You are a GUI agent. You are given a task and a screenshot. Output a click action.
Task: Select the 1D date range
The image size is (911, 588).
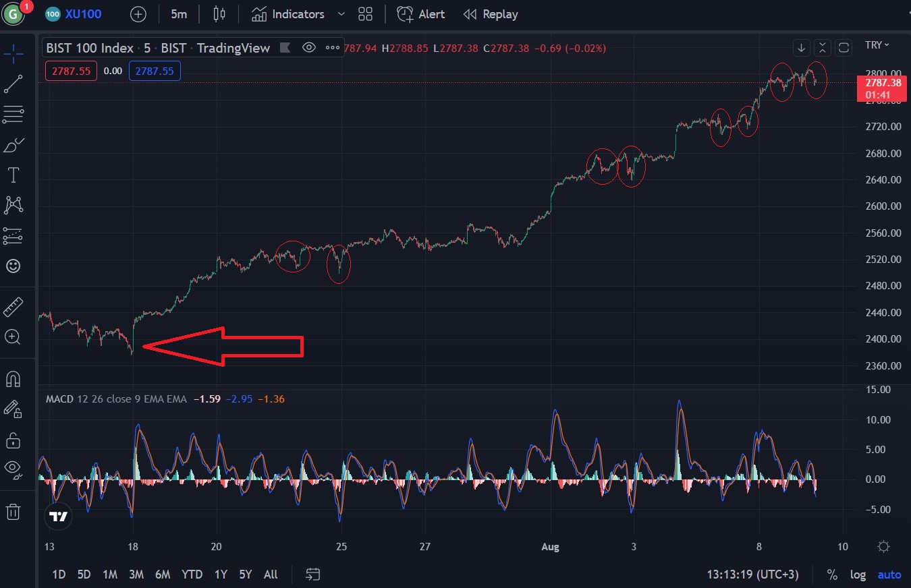click(59, 575)
